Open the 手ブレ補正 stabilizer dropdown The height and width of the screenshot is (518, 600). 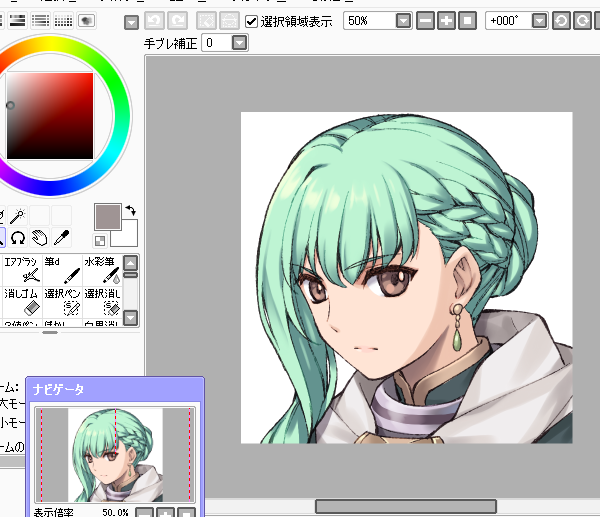tap(240, 42)
